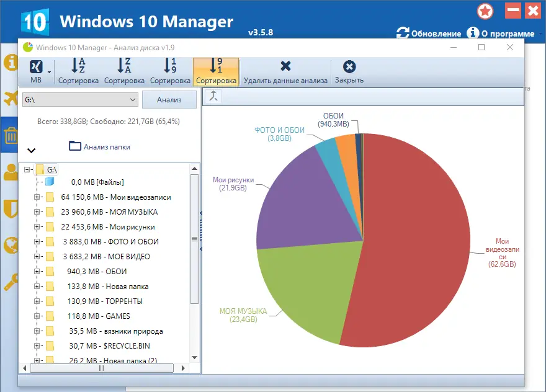Click the red star favorite icon
Viewport: 546px width, 392px height.
[x=485, y=12]
